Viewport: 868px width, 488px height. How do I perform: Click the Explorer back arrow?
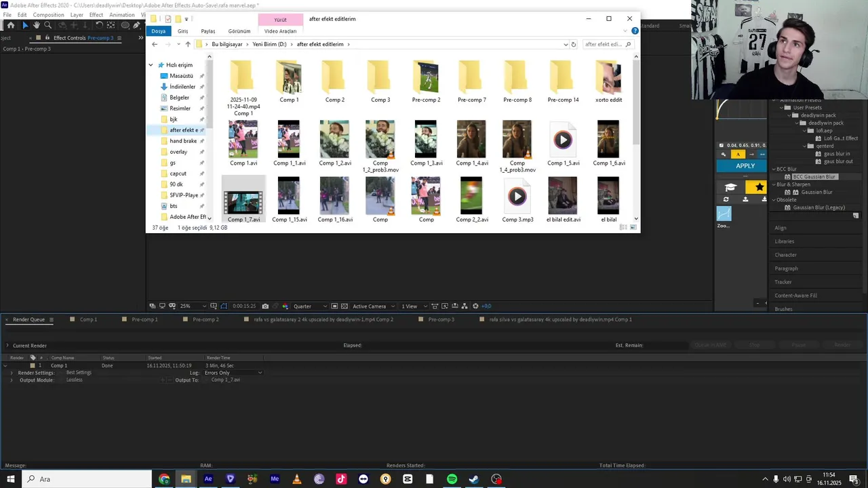[x=155, y=44]
